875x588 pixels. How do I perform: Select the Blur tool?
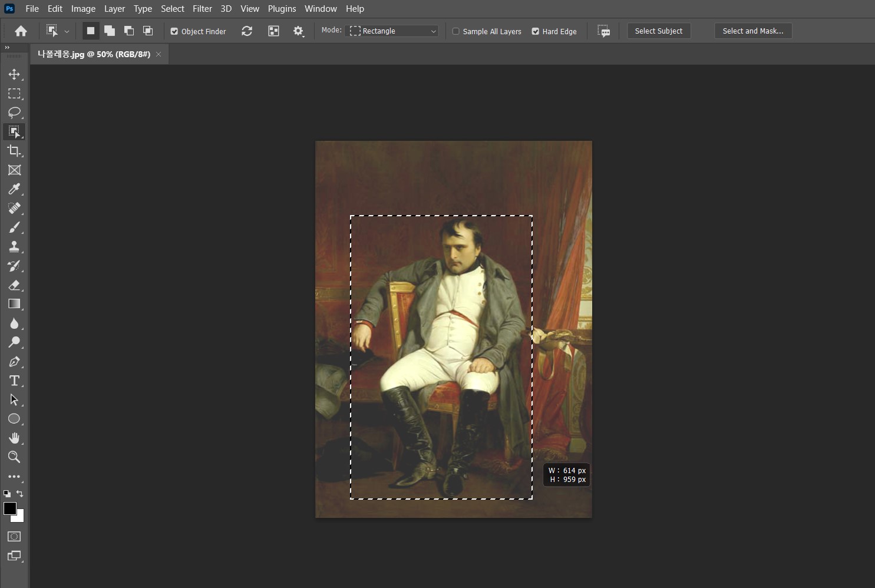(x=14, y=323)
